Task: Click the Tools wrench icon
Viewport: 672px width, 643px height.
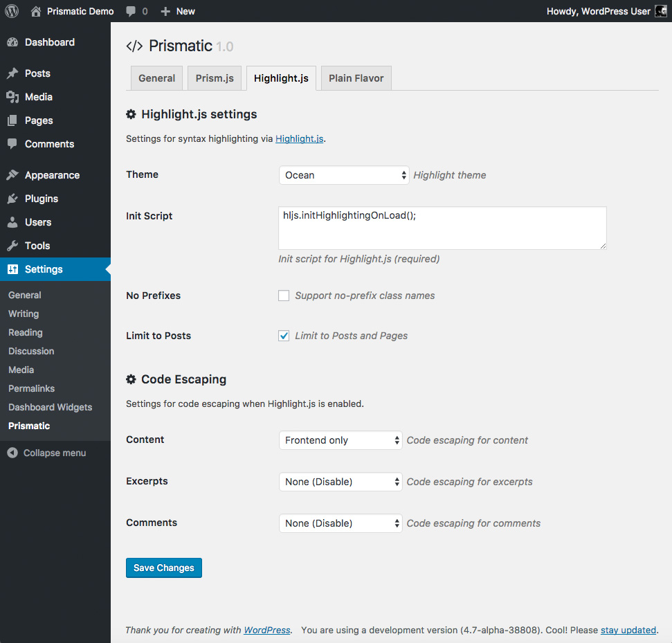Action: click(x=12, y=246)
